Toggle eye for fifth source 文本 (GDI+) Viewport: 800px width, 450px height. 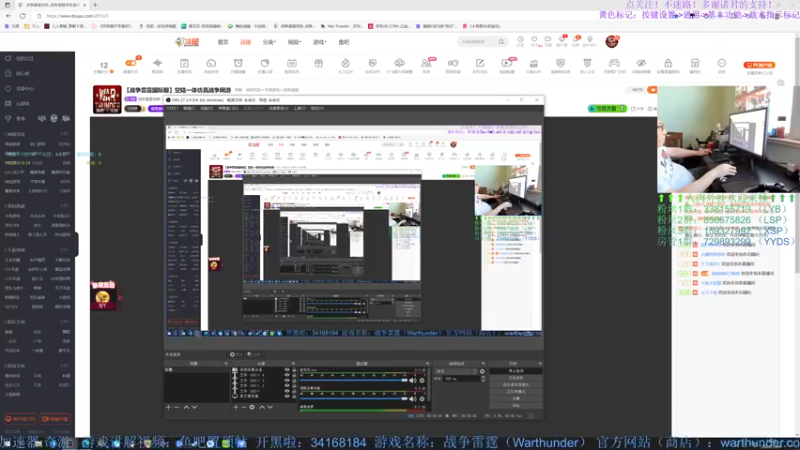[287, 390]
